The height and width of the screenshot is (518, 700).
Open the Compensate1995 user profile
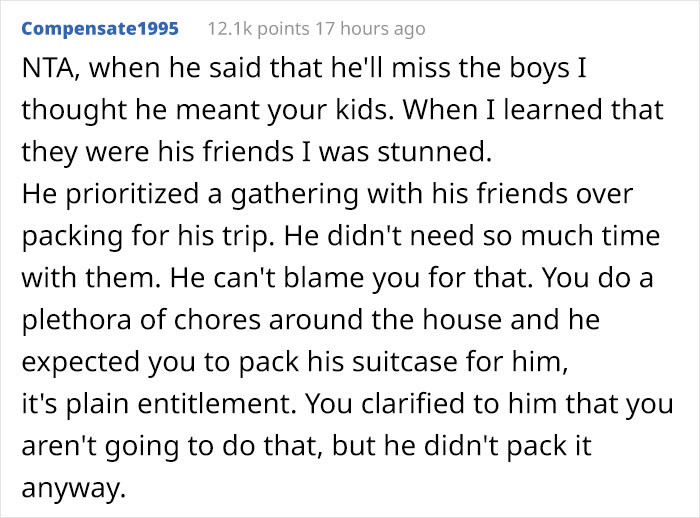pos(100,29)
